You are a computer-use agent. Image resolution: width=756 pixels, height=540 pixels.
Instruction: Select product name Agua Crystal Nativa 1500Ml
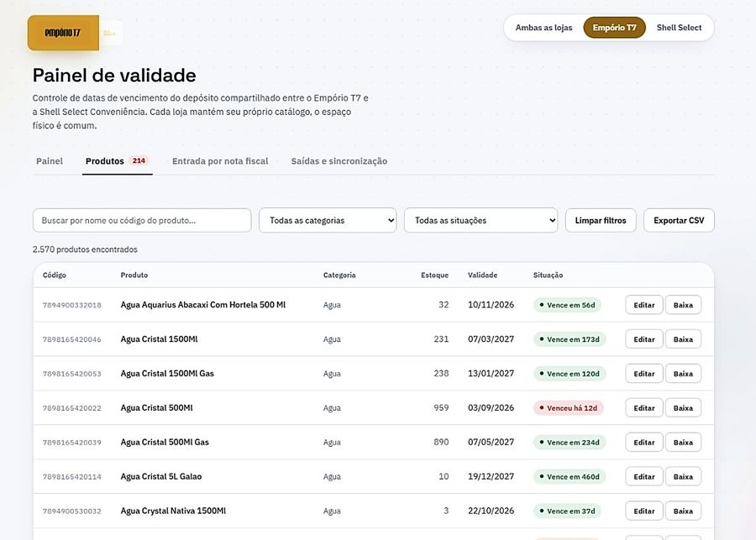173,511
